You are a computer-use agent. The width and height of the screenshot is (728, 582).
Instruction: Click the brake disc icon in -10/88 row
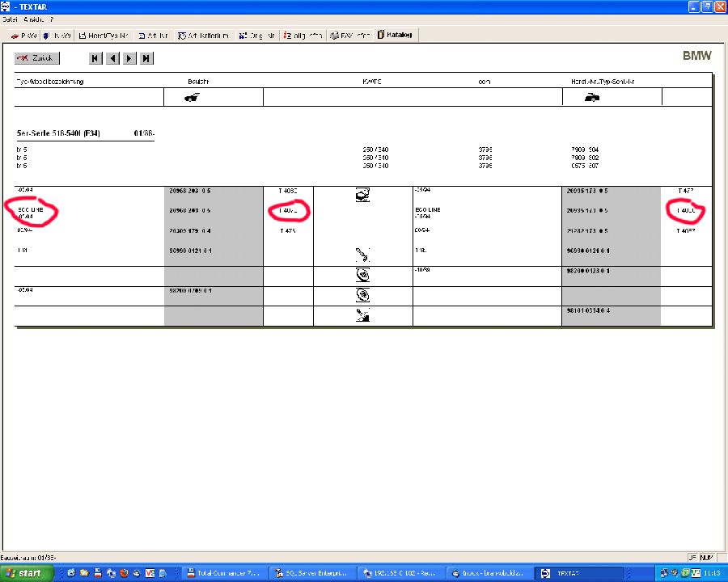pos(362,275)
